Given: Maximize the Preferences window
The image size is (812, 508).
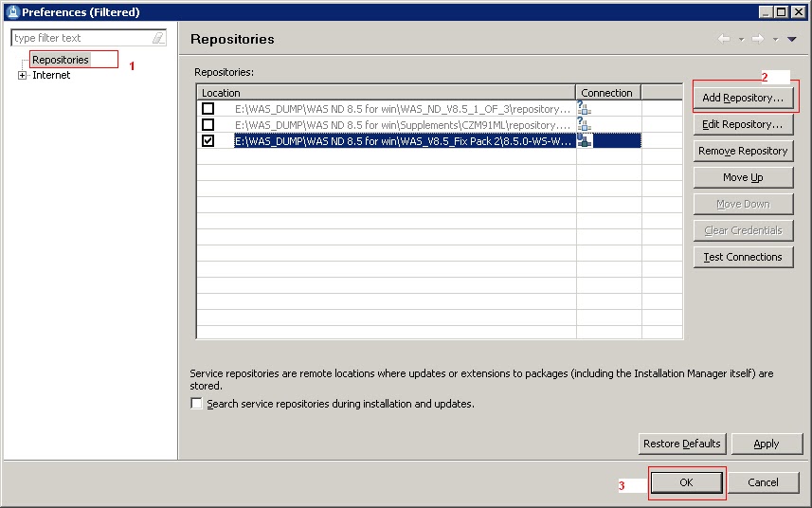Looking at the screenshot, I should pyautogui.click(x=782, y=11).
